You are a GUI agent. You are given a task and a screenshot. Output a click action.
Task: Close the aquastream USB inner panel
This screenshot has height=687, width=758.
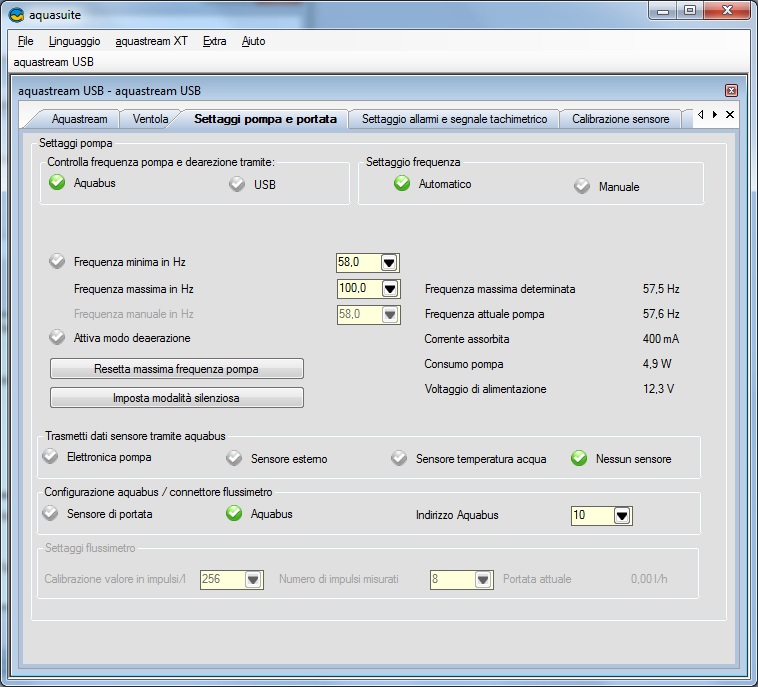click(731, 91)
